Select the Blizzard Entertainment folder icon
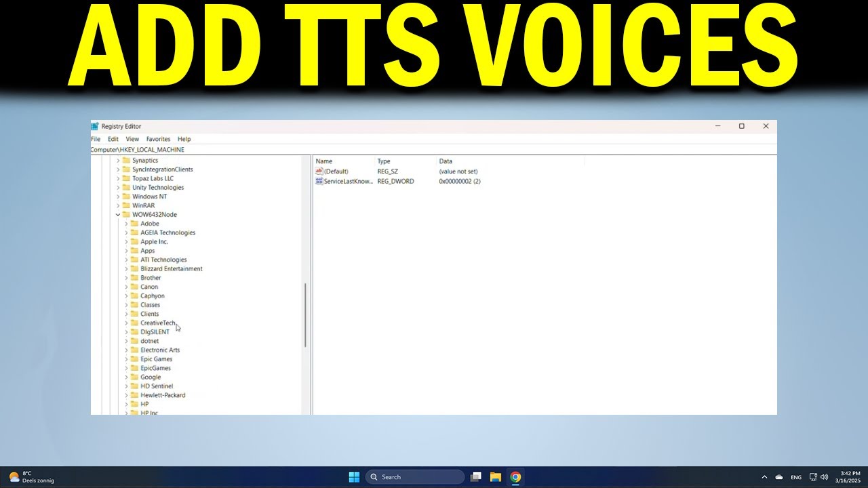Image resolution: width=868 pixels, height=488 pixels. pyautogui.click(x=134, y=269)
